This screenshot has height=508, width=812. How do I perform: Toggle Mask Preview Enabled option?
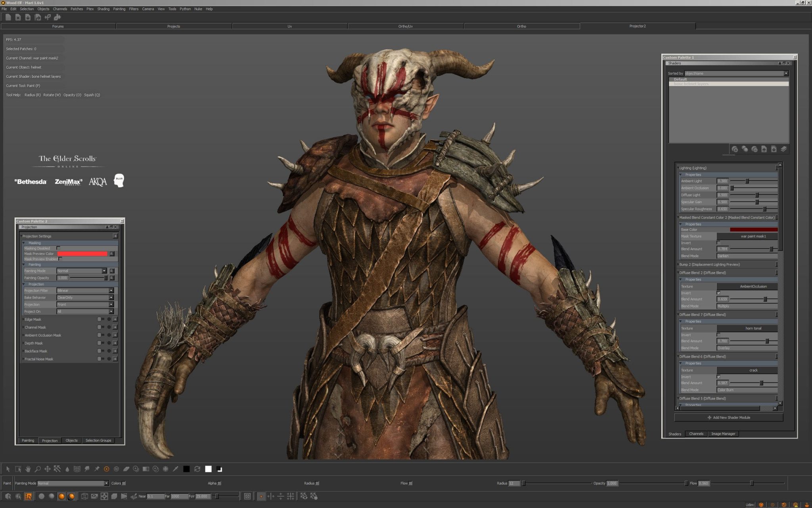pos(60,258)
